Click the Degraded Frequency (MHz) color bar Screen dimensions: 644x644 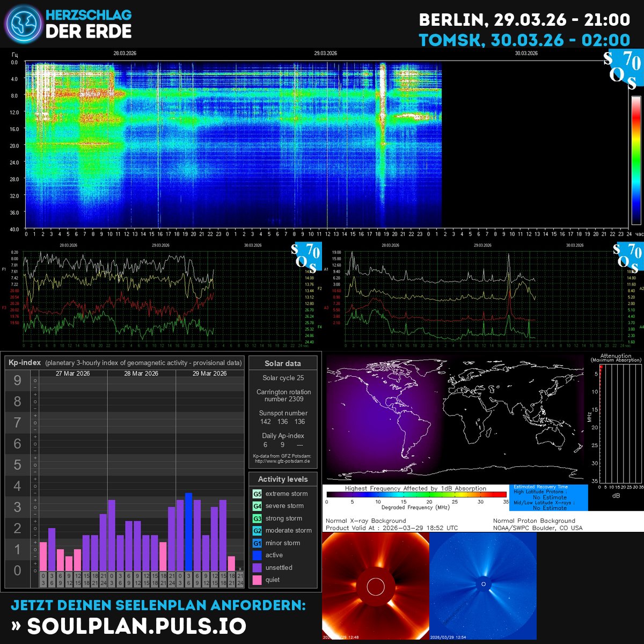tap(416, 495)
